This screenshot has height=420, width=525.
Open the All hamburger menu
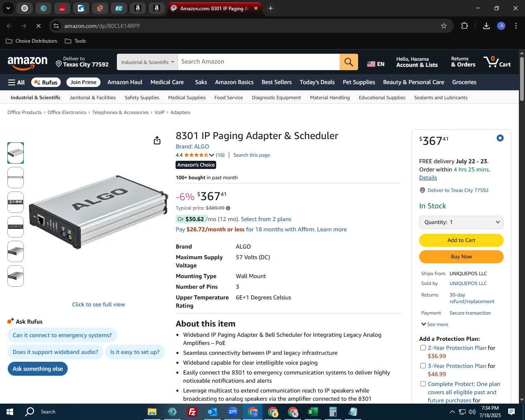(x=16, y=82)
